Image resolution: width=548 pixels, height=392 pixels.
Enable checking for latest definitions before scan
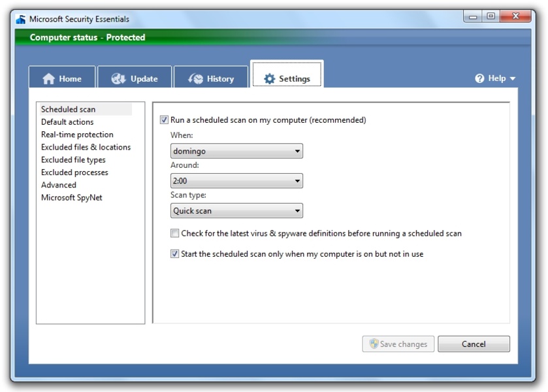[x=174, y=233]
